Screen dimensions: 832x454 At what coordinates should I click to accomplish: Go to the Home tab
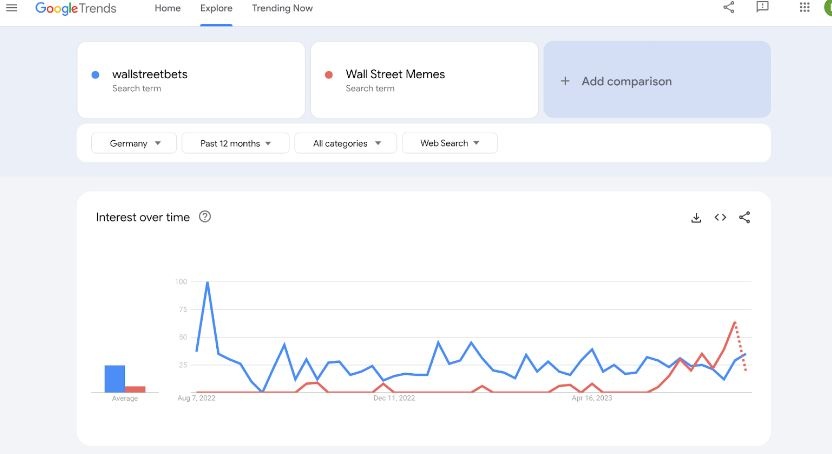coord(168,8)
